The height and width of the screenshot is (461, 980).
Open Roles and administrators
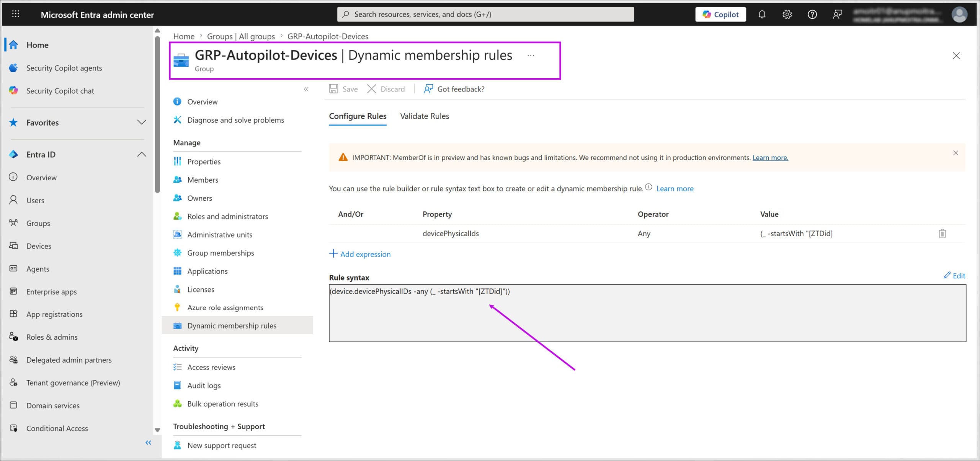tap(227, 216)
